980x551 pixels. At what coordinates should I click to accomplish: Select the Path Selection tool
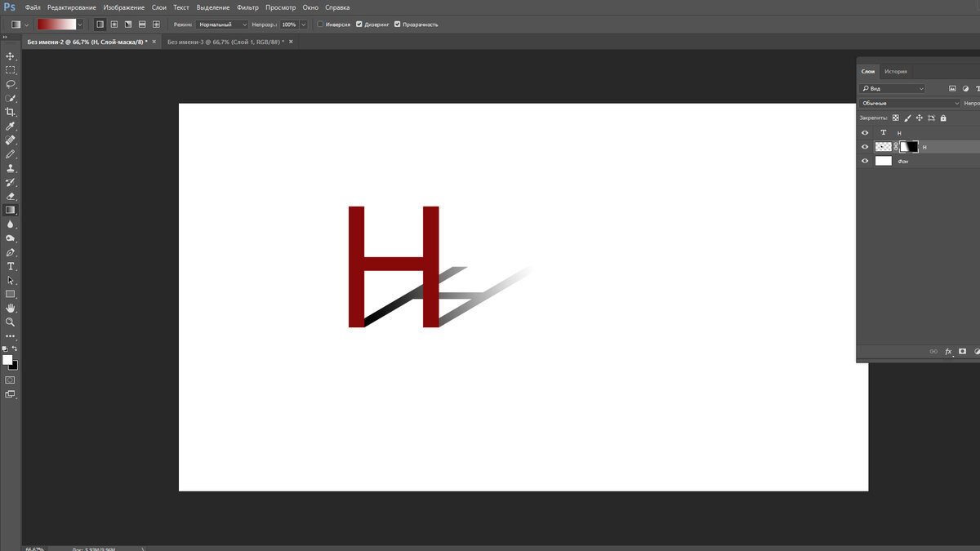click(11, 280)
